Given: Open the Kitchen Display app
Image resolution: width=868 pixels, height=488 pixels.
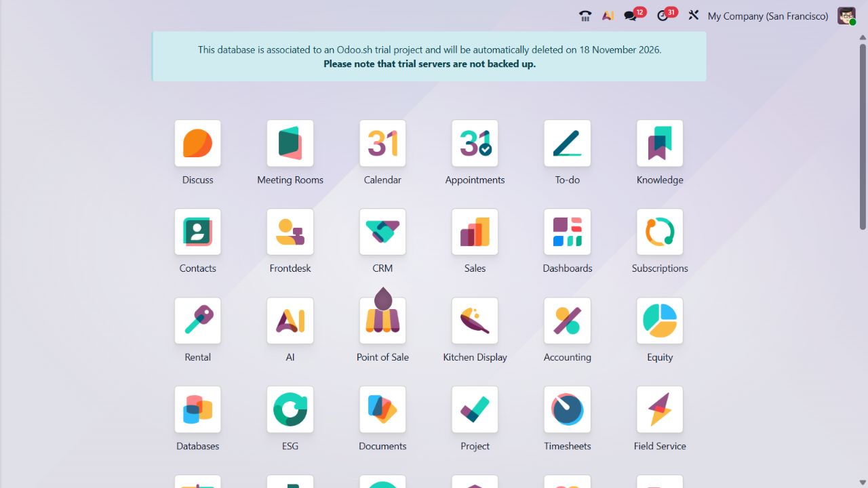Looking at the screenshot, I should (475, 321).
